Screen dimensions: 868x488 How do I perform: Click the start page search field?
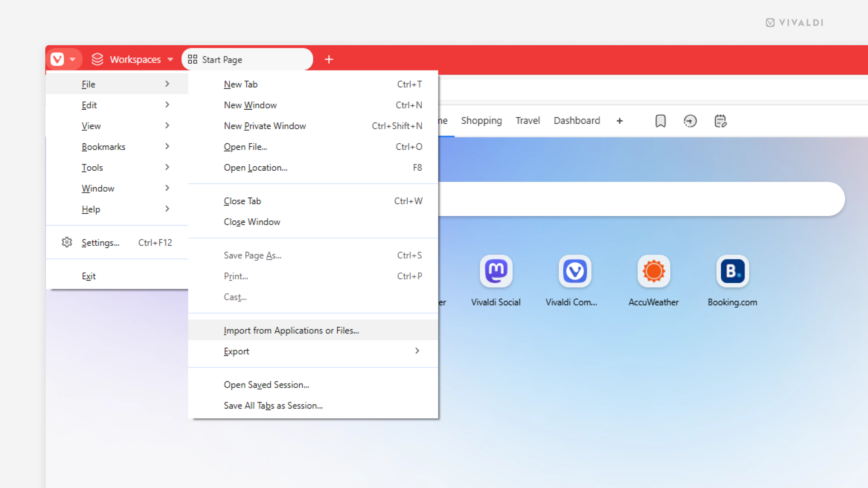tap(641, 199)
